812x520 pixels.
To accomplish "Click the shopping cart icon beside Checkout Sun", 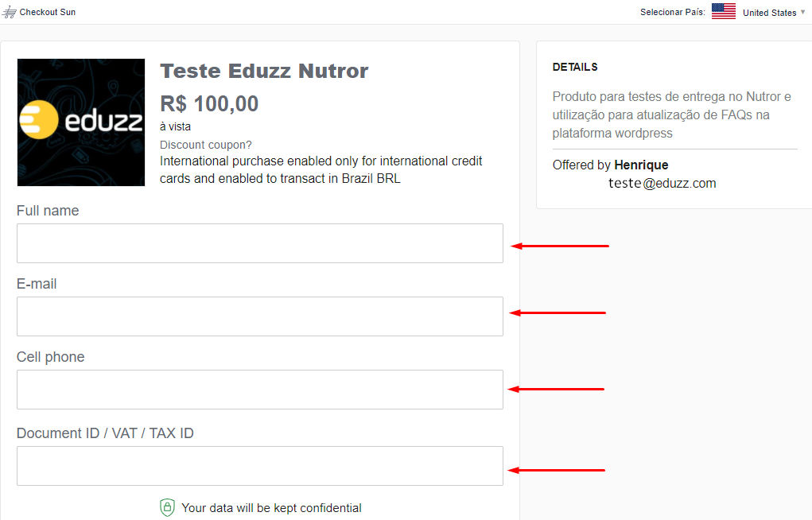I will pyautogui.click(x=10, y=12).
